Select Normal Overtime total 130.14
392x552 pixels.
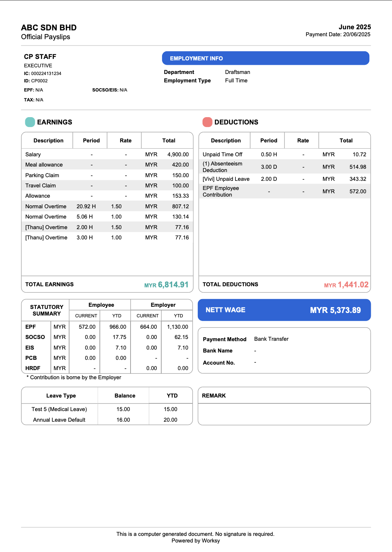(x=181, y=217)
